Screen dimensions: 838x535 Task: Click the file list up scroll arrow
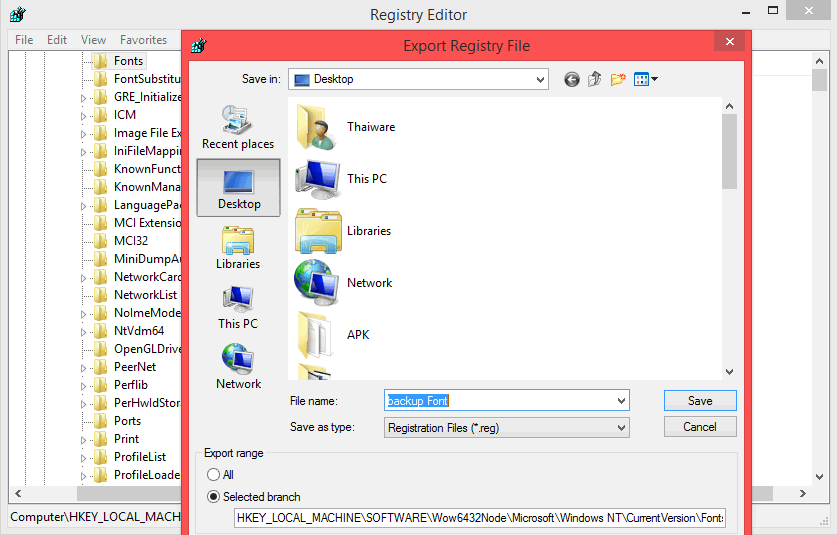(730, 106)
